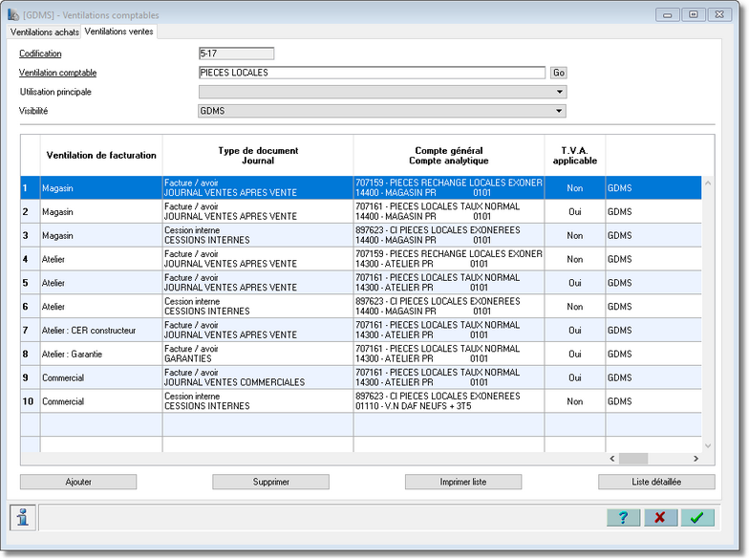Cancel with the red X button
Screen dimensions: 749x560
[x=660, y=517]
